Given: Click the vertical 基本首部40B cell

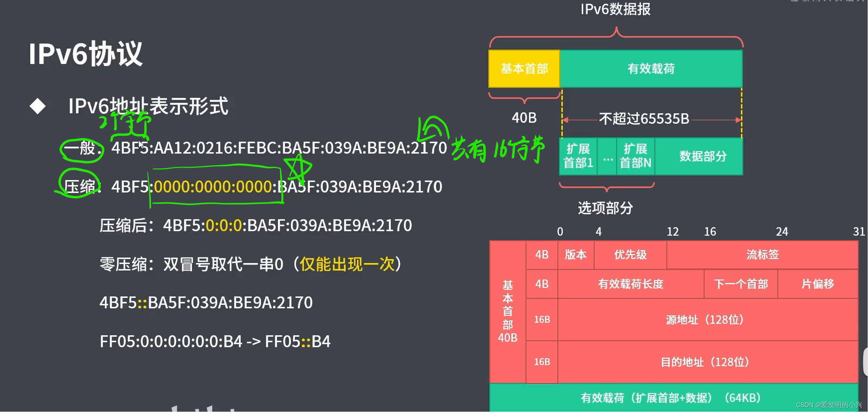Looking at the screenshot, I should coord(508,312).
